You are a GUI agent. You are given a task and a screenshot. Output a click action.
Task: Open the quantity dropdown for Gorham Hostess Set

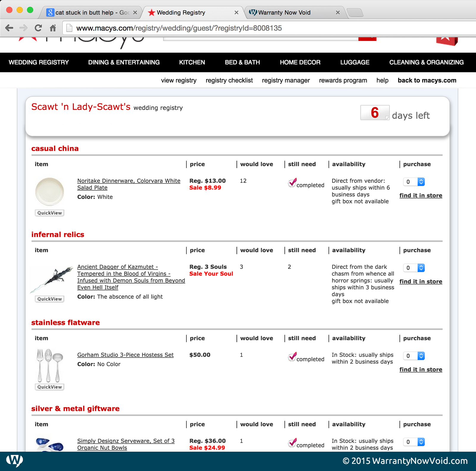tap(414, 356)
